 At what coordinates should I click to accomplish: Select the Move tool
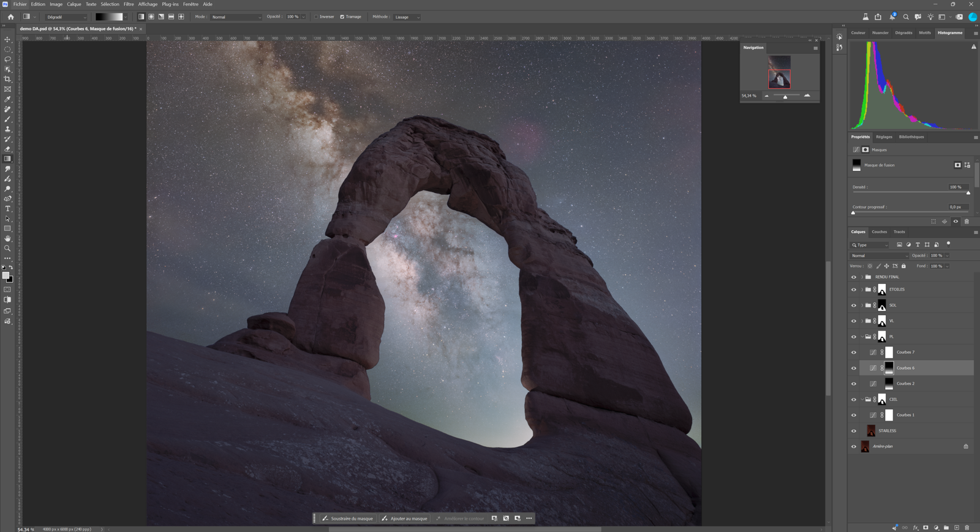coord(7,40)
